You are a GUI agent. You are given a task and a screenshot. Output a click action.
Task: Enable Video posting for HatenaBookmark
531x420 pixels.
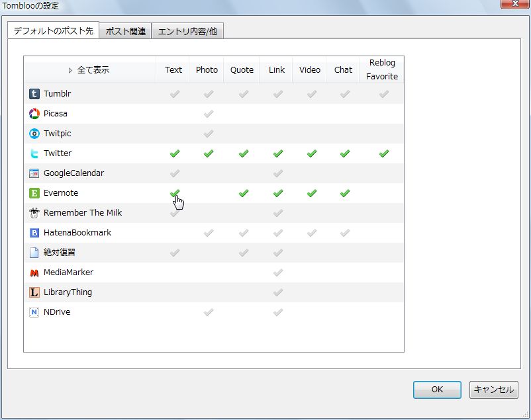point(312,233)
